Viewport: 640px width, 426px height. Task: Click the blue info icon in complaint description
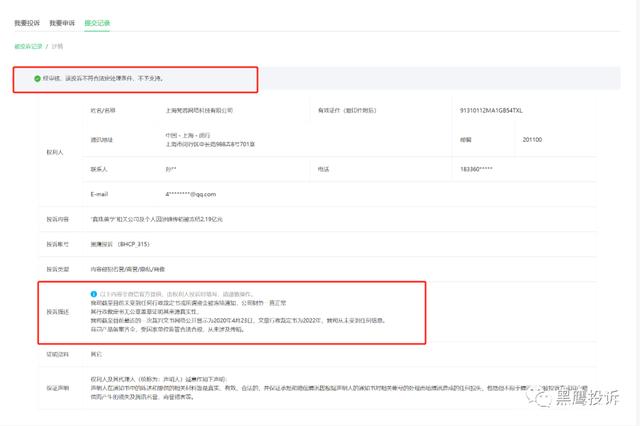[x=93, y=294]
